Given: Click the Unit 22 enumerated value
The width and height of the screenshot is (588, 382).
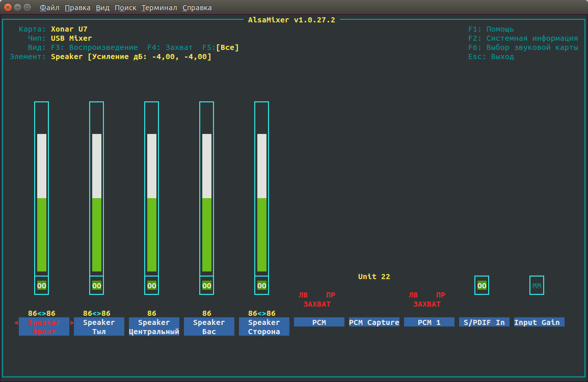Looking at the screenshot, I should (374, 277).
